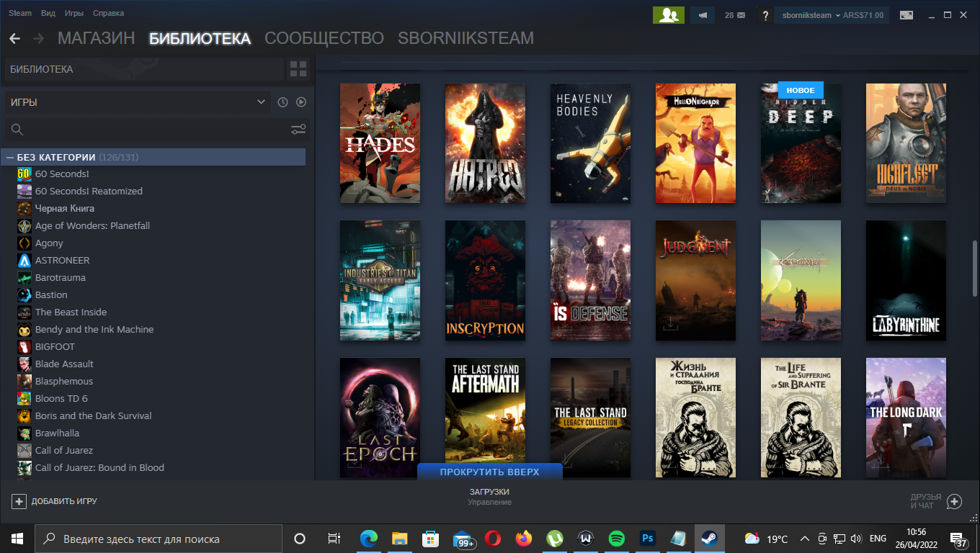Open the Heavenly Bodies cover
980x553 pixels.
(x=590, y=143)
